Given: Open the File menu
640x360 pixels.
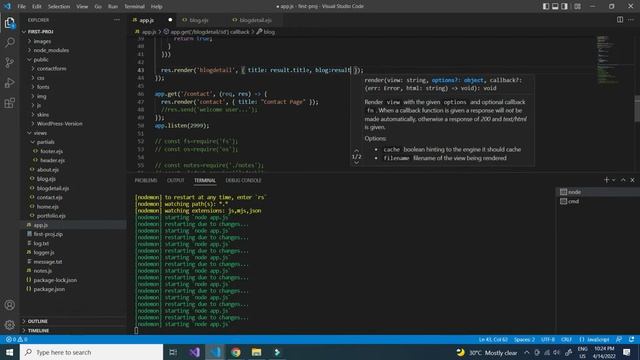Looking at the screenshot, I should pos(22,7).
